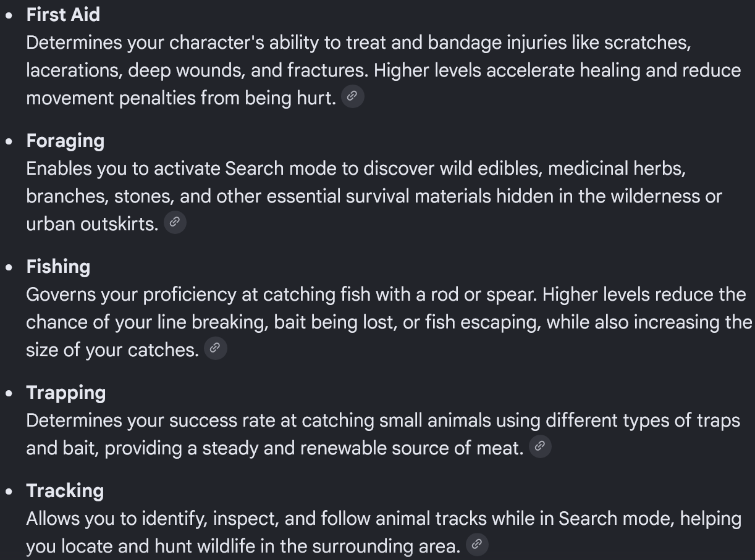Click 'medicinal herbs' in the Foraging text

pyautogui.click(x=617, y=169)
